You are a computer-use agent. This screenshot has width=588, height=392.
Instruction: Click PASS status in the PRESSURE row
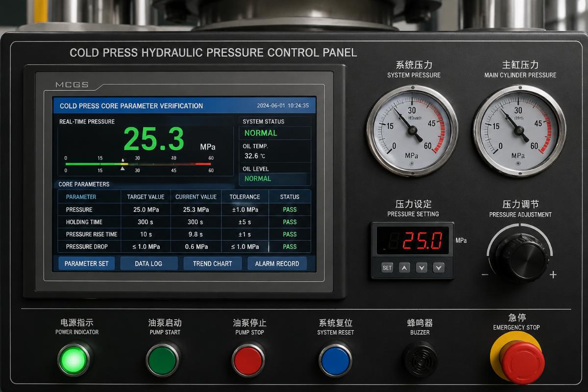(290, 209)
